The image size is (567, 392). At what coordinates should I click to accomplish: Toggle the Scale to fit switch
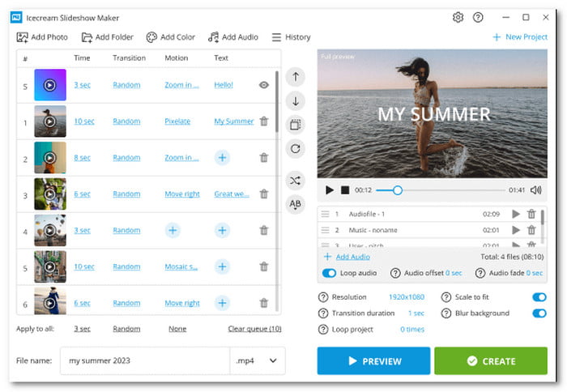539,297
